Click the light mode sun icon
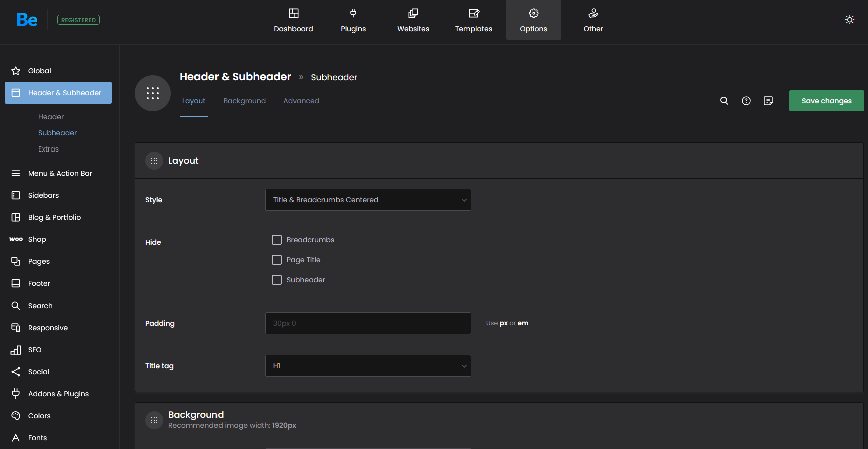 tap(849, 20)
